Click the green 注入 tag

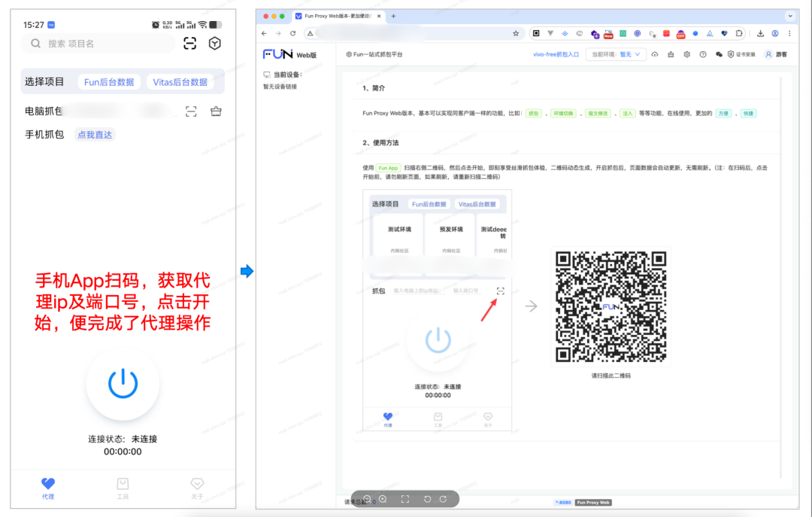coord(628,114)
